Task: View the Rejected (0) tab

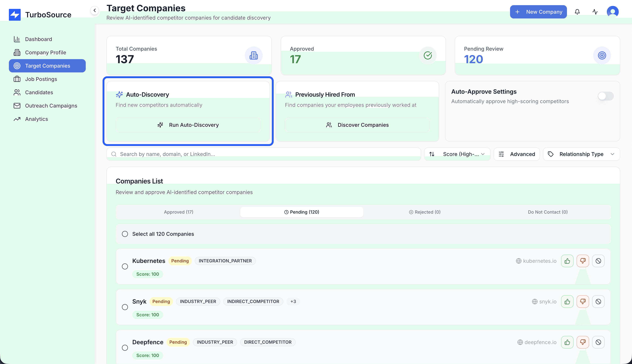Action: 424,212
